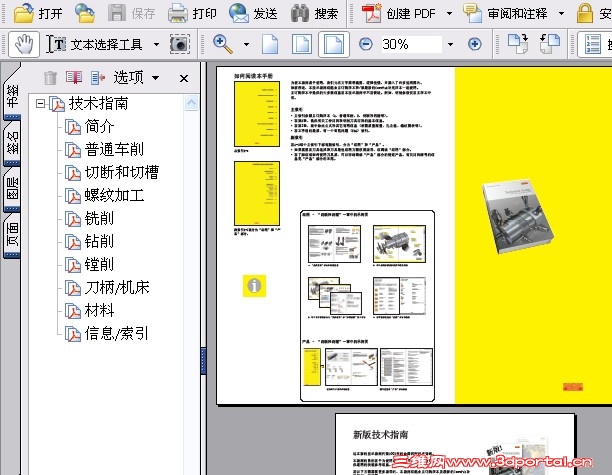Switch to the Bookmarks (书签) tab

pyautogui.click(x=12, y=96)
